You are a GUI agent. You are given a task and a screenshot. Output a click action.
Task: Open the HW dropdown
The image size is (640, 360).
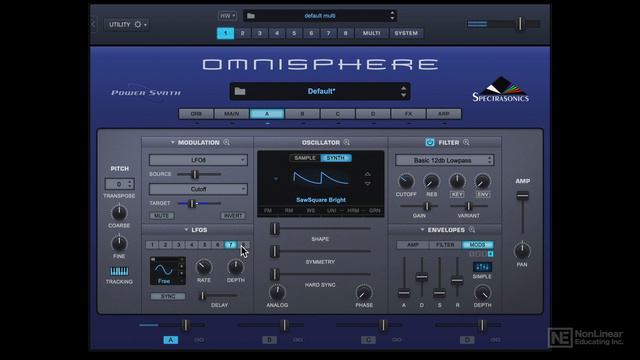[227, 16]
